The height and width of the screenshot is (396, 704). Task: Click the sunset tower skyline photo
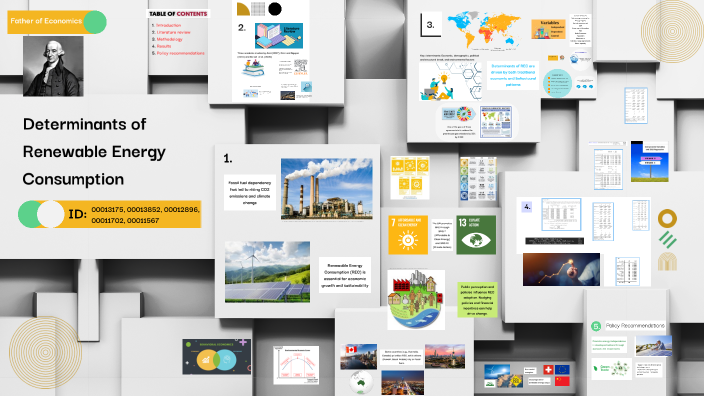coord(445,356)
